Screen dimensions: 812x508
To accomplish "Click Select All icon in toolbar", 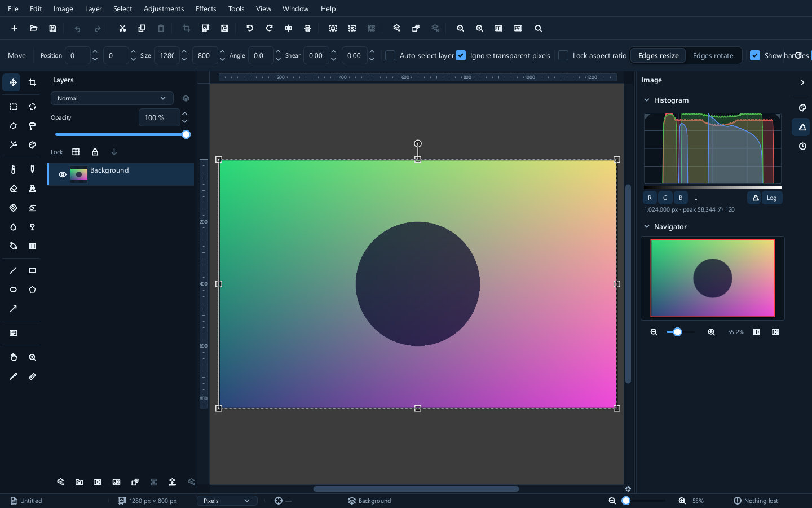I will coord(333,28).
